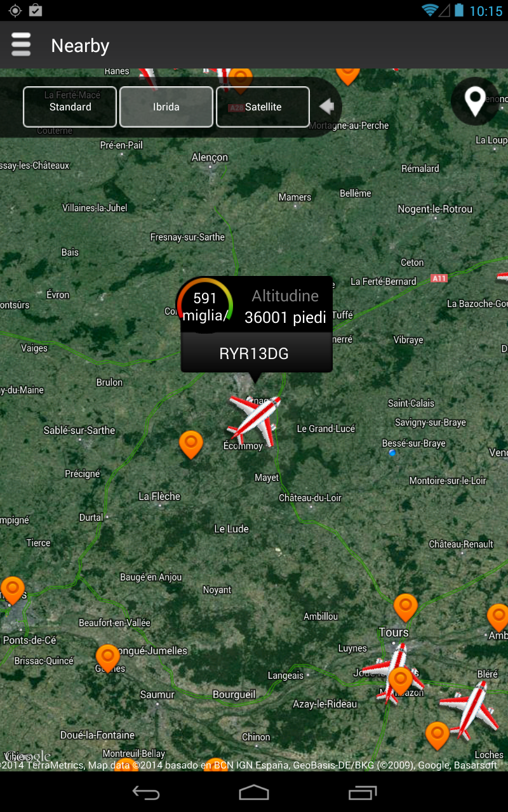Tap the white location pin button
The width and height of the screenshot is (508, 812).
click(x=475, y=101)
